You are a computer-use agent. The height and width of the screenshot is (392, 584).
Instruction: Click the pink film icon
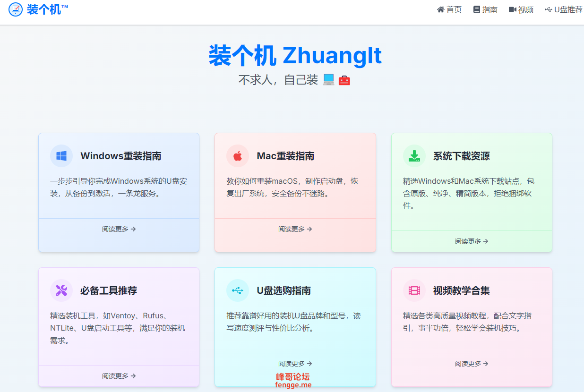[x=414, y=290]
